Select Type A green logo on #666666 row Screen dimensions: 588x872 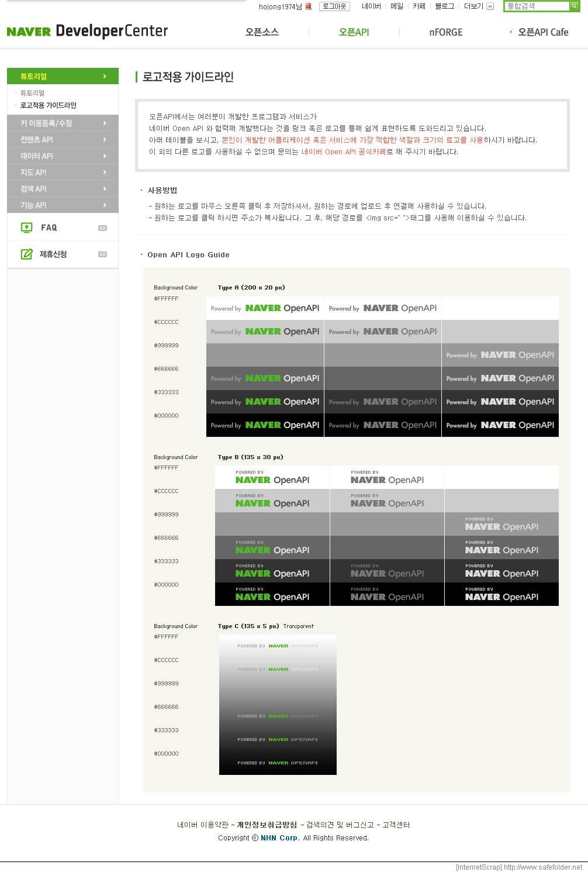265,378
